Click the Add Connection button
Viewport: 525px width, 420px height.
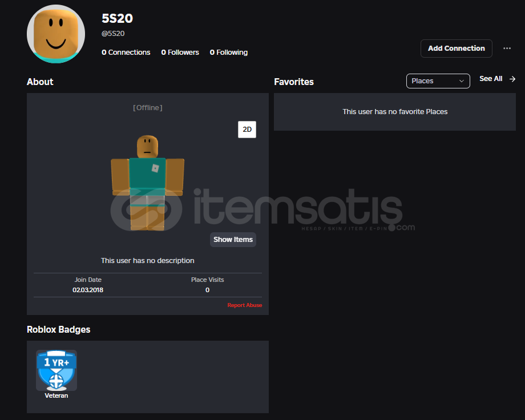coord(457,49)
